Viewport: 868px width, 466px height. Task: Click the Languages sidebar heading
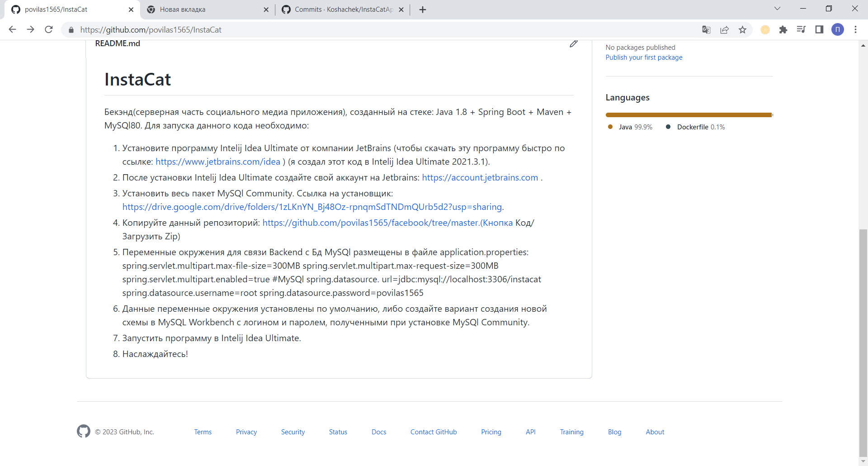[627, 98]
